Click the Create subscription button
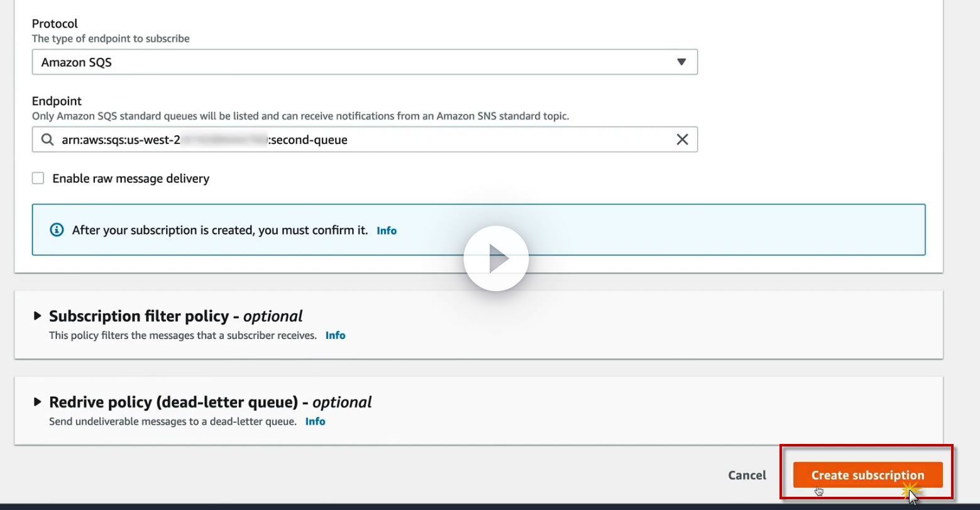 867,475
